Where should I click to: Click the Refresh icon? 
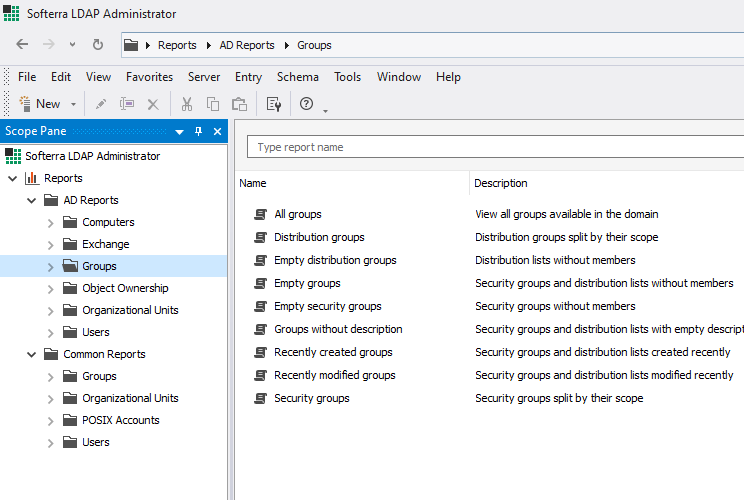coord(98,45)
